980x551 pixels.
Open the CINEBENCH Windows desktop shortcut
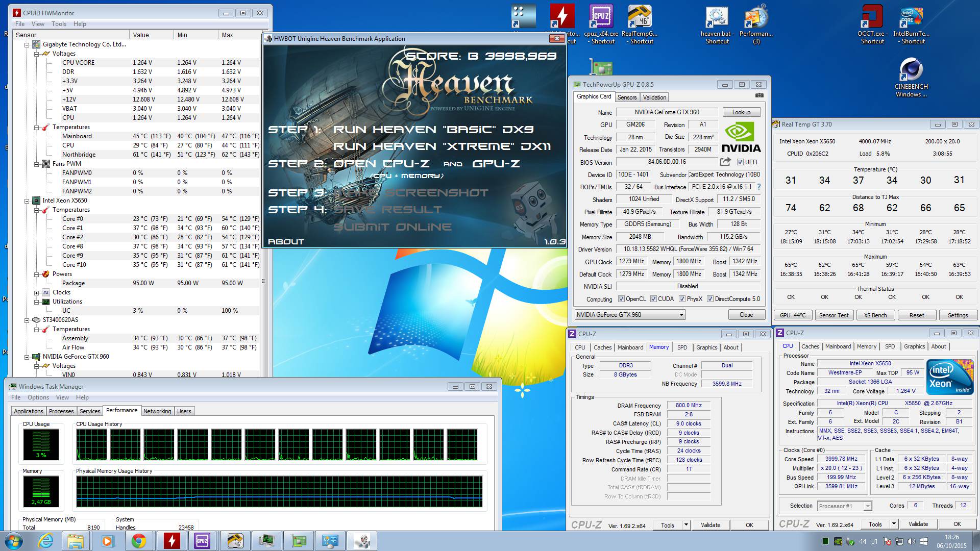pyautogui.click(x=911, y=77)
